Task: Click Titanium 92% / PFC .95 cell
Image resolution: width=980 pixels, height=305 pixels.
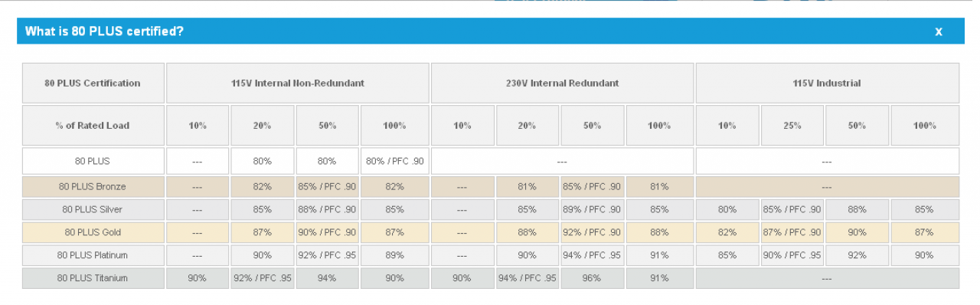Action: tap(263, 278)
